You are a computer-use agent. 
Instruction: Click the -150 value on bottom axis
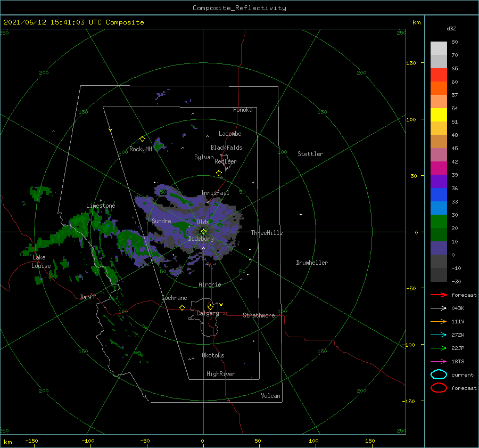point(31,441)
